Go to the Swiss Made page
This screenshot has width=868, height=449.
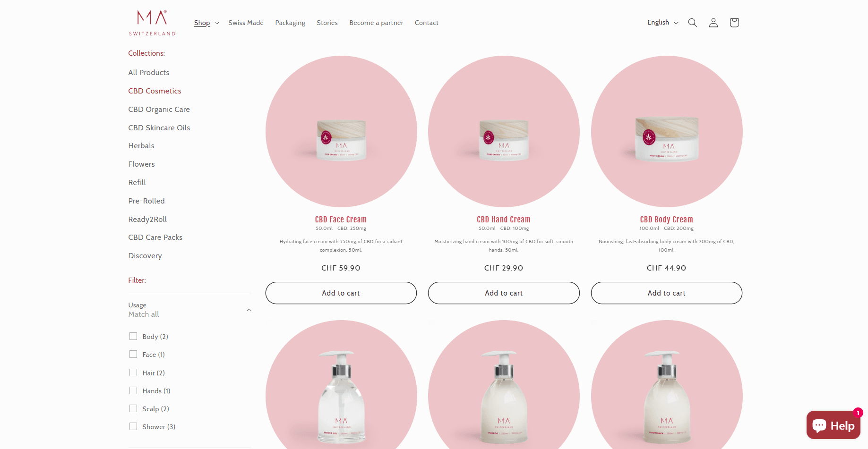pyautogui.click(x=246, y=23)
